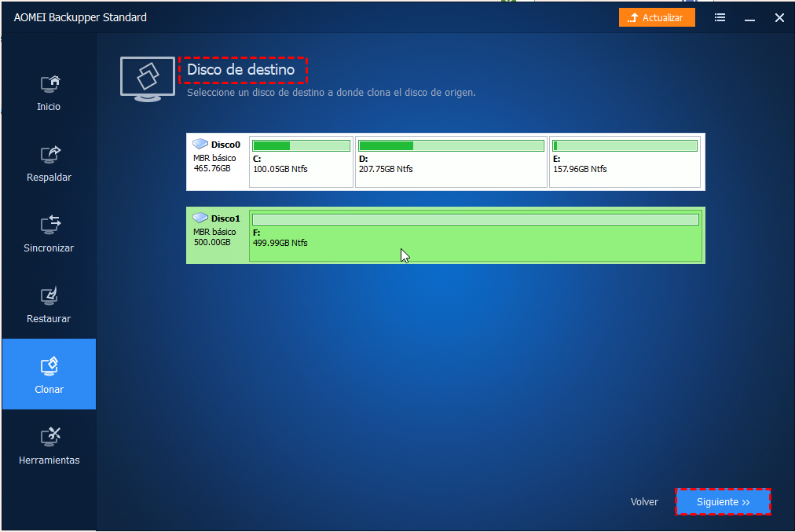The width and height of the screenshot is (795, 532).
Task: Click the Disco0 MBR básico label
Action: (214, 158)
